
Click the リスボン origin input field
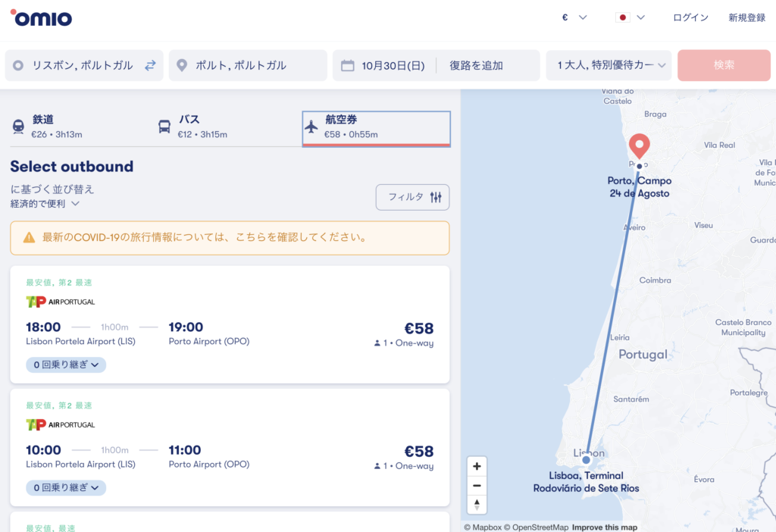82,65
